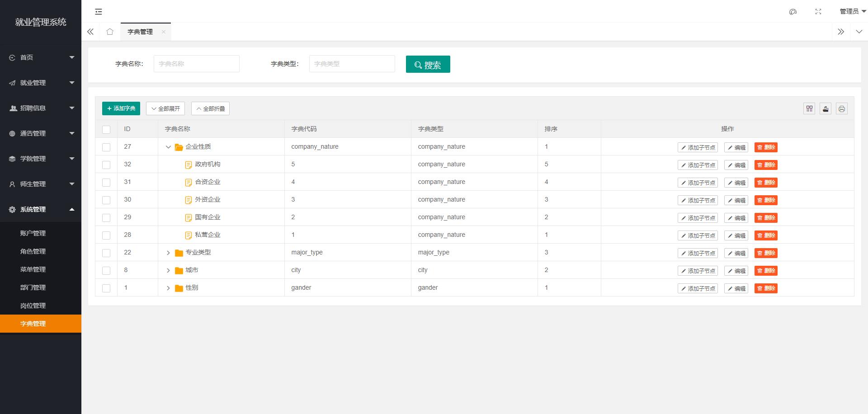The width and height of the screenshot is (868, 414).
Task: Click 城市 folder icon
Action: pyautogui.click(x=179, y=270)
